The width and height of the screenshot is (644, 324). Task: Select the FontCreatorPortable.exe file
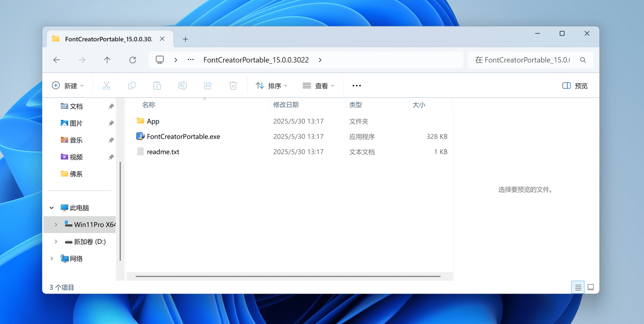pyautogui.click(x=183, y=137)
